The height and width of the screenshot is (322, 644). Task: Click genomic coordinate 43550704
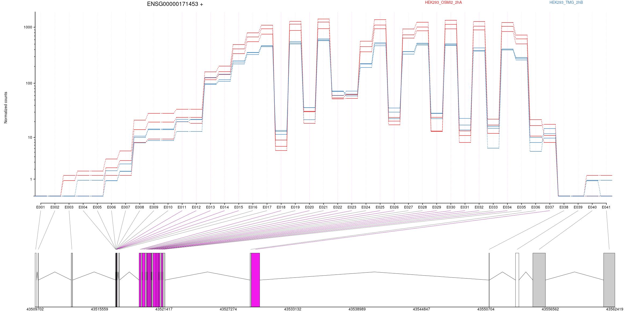click(486, 309)
